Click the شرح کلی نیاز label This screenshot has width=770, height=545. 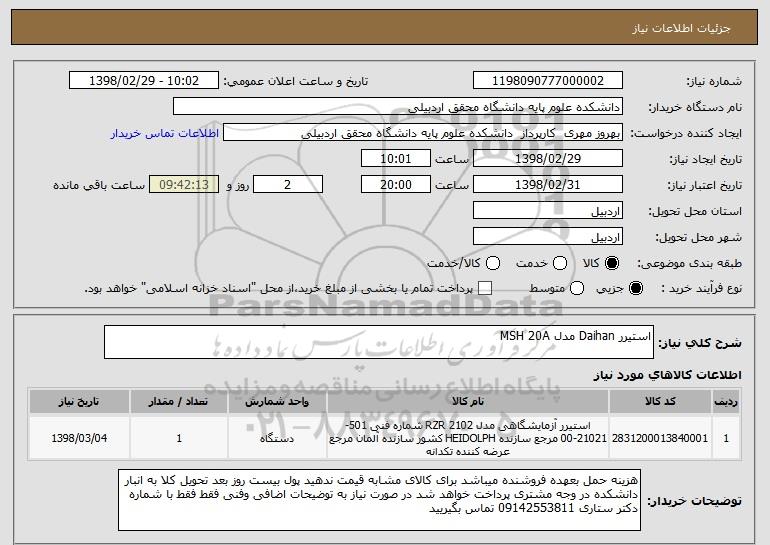700,343
